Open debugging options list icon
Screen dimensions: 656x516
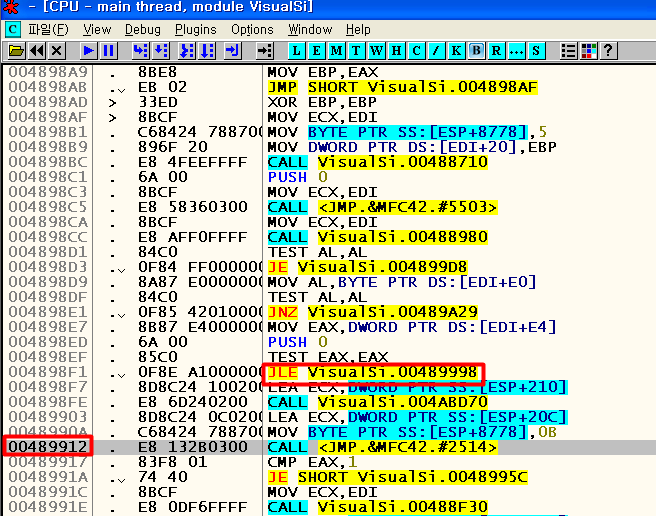(x=568, y=51)
